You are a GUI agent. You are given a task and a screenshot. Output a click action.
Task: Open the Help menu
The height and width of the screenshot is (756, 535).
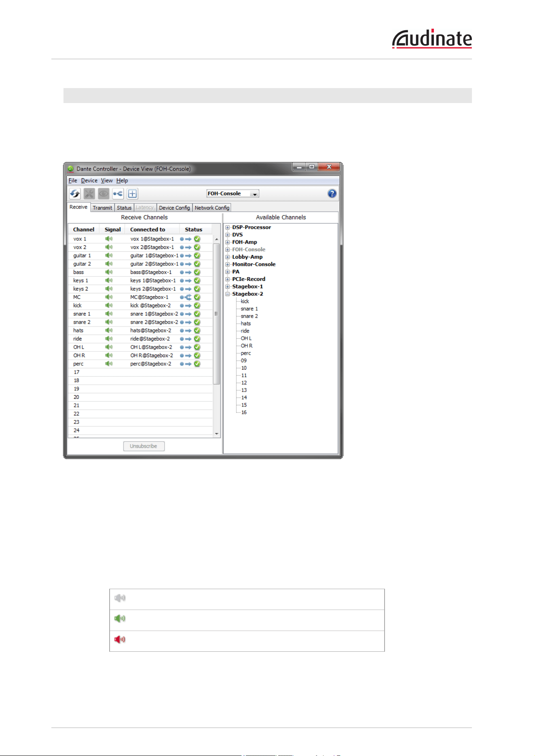122,181
